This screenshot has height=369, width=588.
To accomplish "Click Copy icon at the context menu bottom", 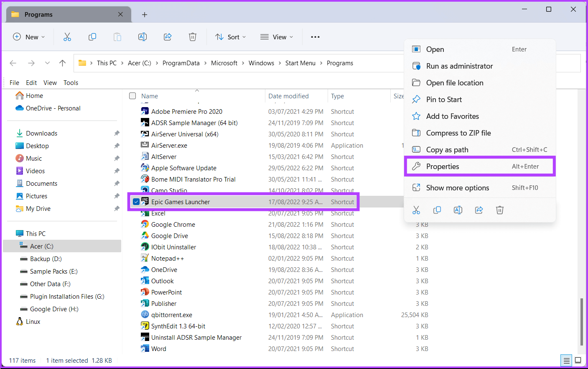I will coord(437,210).
